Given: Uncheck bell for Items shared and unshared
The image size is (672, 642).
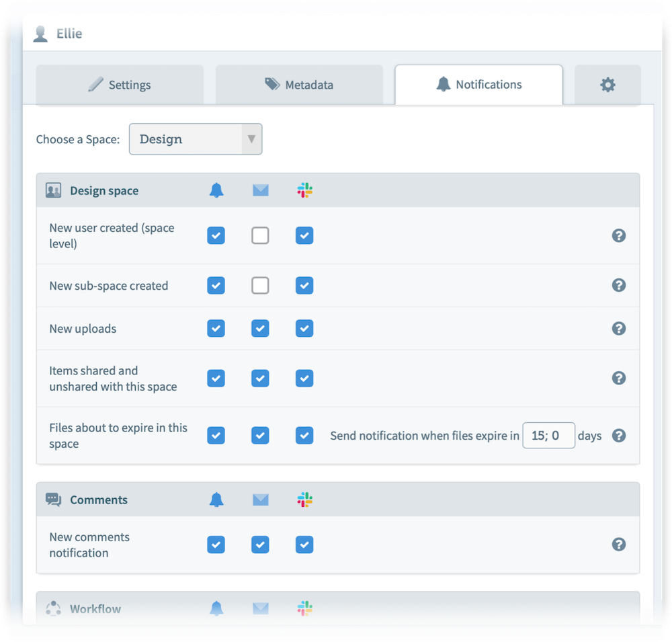Looking at the screenshot, I should [216, 378].
